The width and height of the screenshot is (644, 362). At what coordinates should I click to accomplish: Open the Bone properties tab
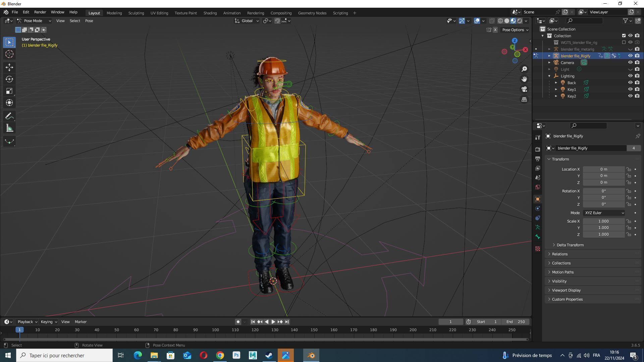(538, 237)
